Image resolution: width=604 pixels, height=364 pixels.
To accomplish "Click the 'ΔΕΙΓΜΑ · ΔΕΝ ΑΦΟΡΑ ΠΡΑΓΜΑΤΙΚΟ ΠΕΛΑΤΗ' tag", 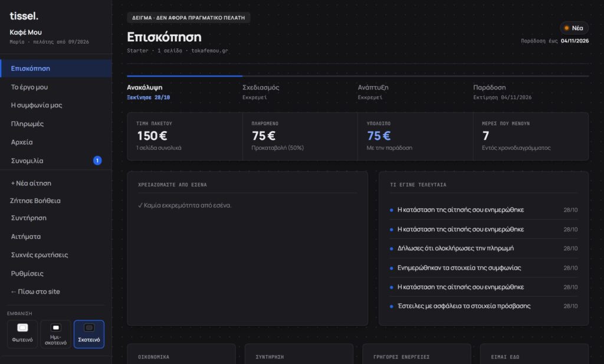I will 188,18.
